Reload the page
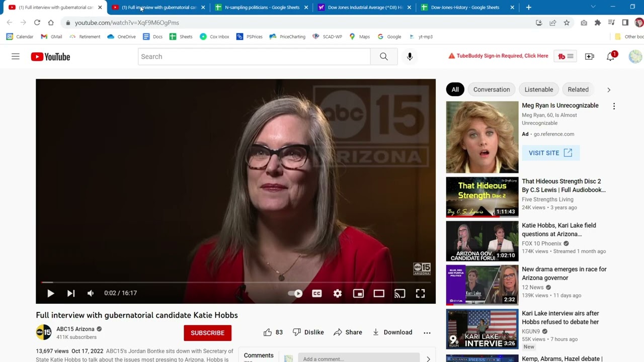 click(37, 23)
